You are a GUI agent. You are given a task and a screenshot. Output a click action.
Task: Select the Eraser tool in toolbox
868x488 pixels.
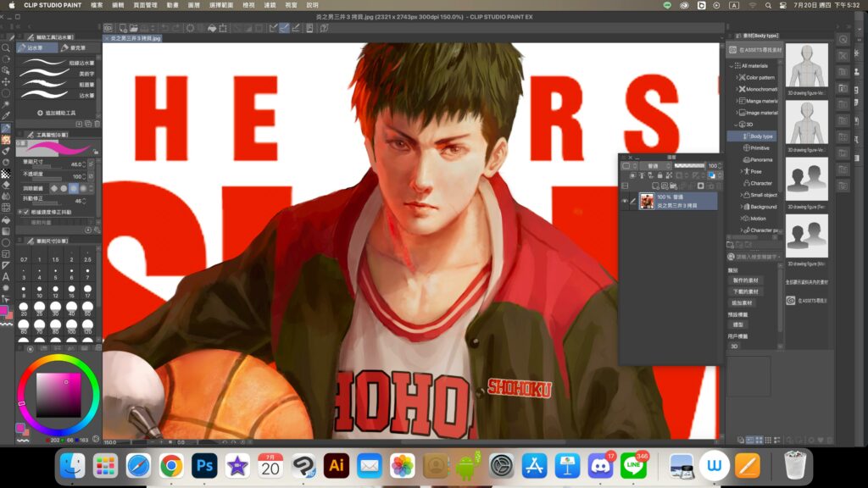point(6,185)
